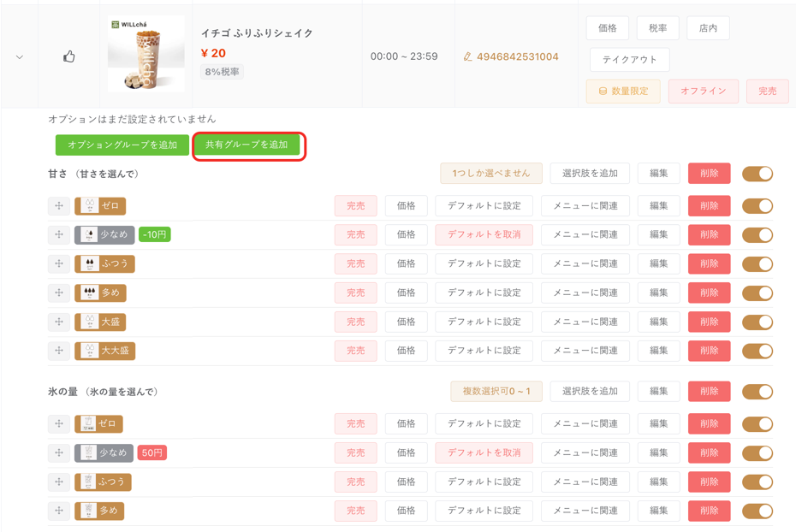This screenshot has height=532, width=796.
Task: Click the drag handle icon on the 大大盛 row
Action: (x=58, y=351)
